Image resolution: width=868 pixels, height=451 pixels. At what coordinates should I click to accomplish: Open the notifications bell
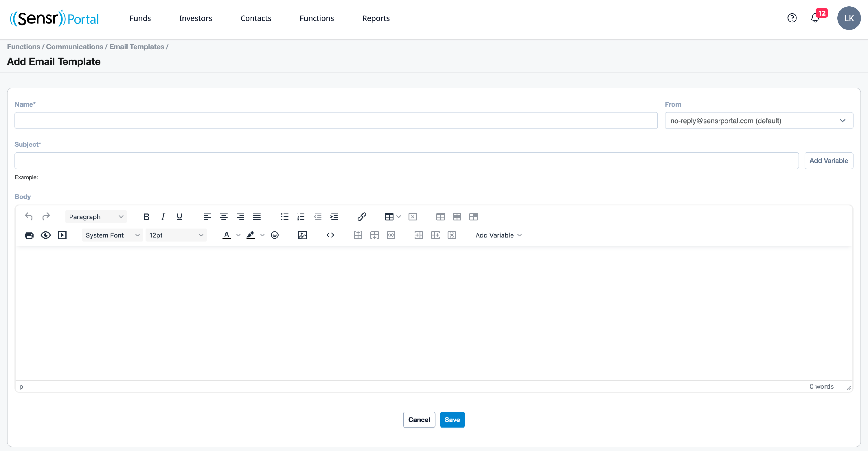point(815,18)
